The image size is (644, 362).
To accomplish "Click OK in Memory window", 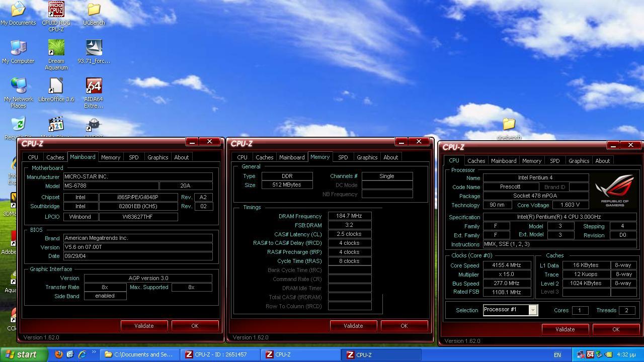I will click(x=404, y=326).
